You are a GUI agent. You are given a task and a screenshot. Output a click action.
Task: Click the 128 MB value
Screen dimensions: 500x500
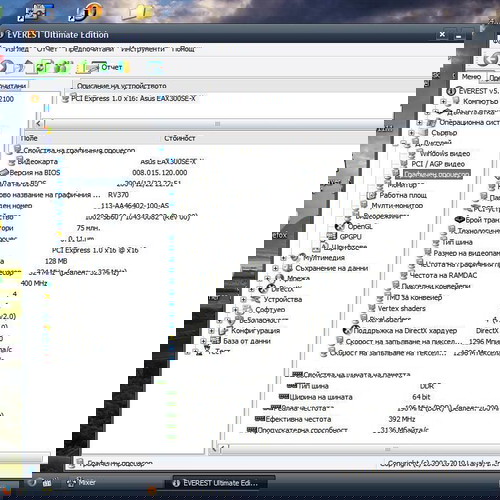[56, 261]
